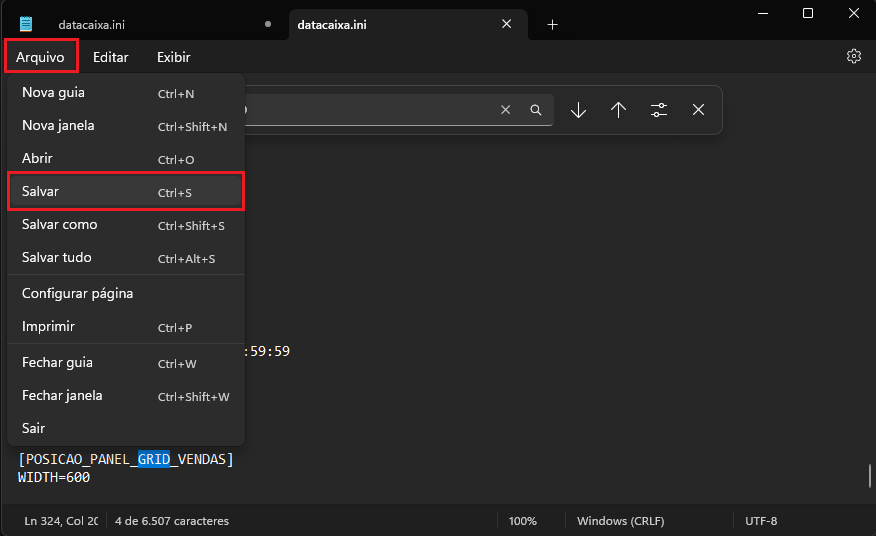Open the Exibir menu

(x=173, y=57)
